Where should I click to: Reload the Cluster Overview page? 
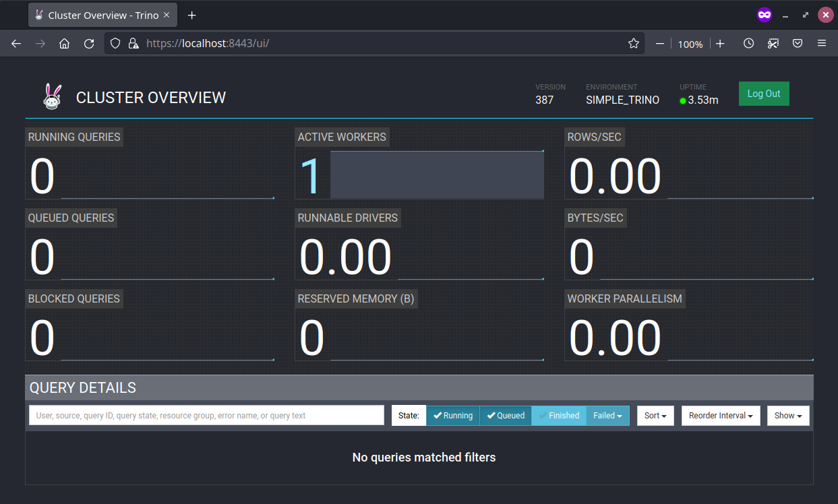(x=89, y=43)
